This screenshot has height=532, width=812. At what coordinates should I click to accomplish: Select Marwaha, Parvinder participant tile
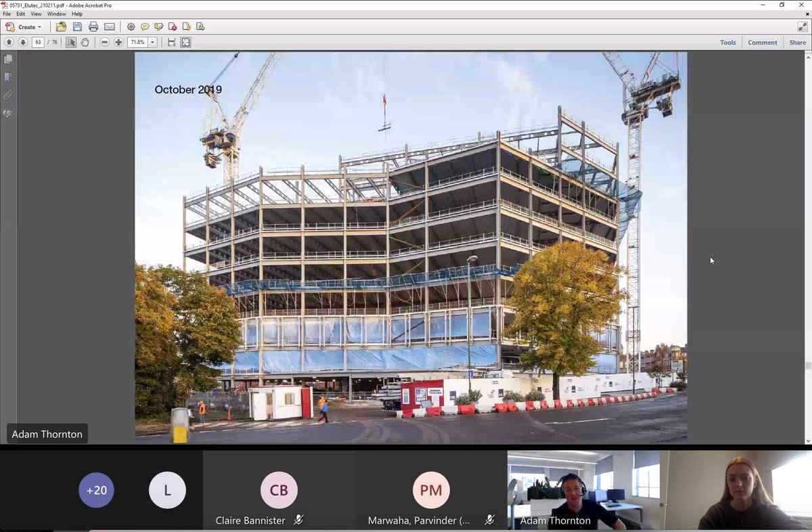[431, 491]
